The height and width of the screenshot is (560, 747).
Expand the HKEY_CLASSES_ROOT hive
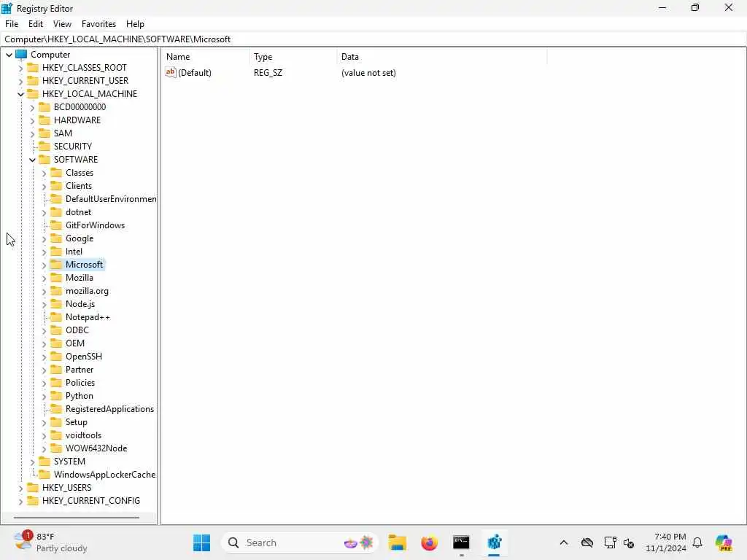20,68
